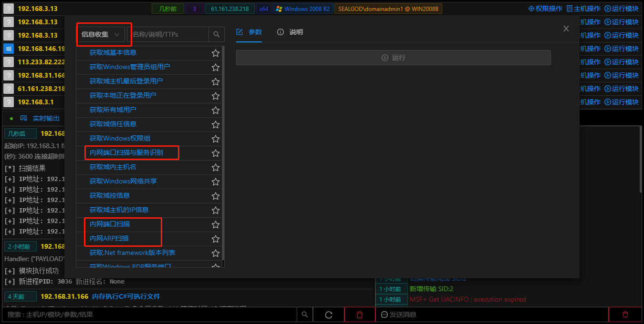Click the question-mark icon in the 61.161.238.218 host row
This screenshot has height=324, width=644.
click(x=9, y=89)
